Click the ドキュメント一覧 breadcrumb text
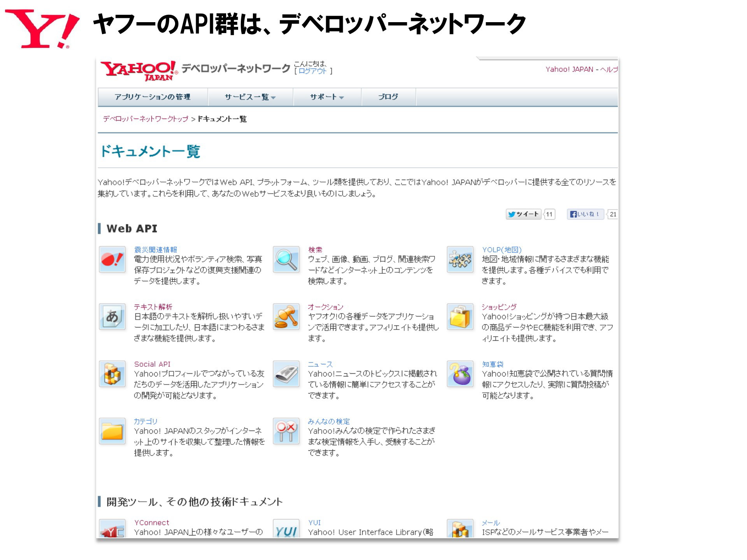 point(222,119)
